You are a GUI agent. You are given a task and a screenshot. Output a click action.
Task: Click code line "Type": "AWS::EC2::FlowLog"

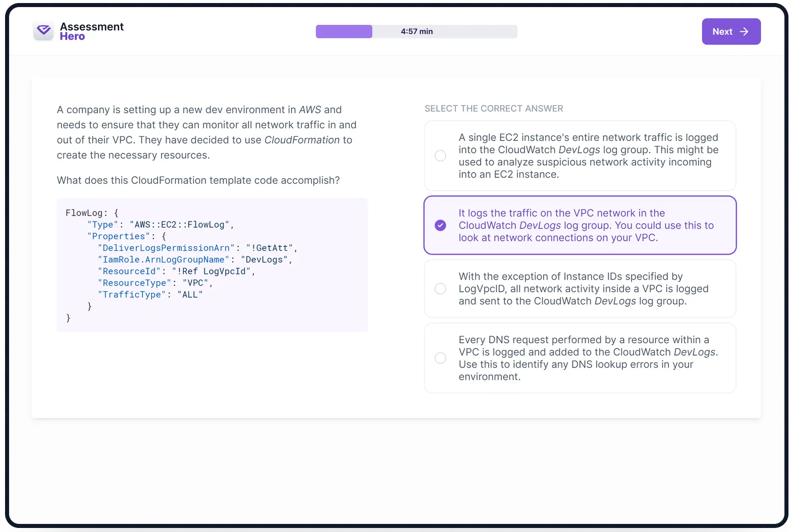[x=161, y=225]
